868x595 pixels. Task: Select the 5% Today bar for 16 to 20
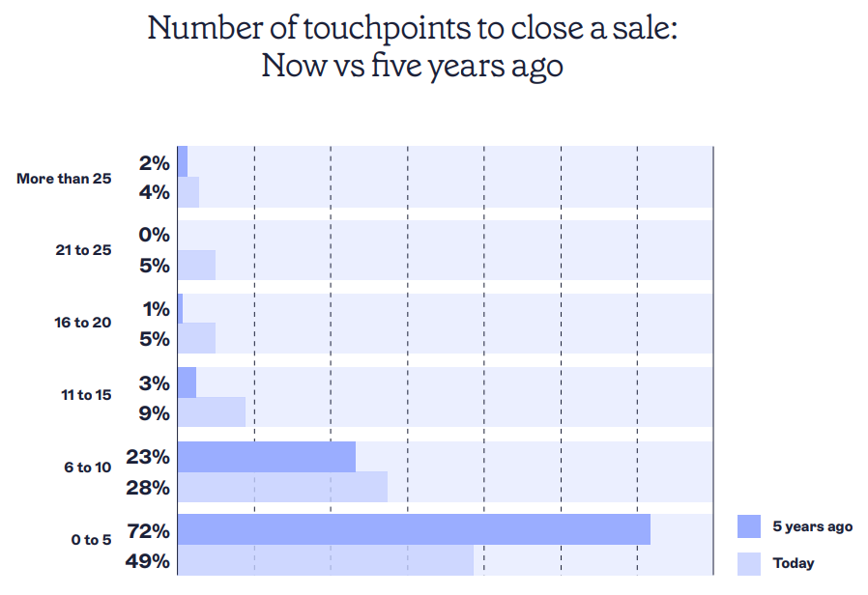click(196, 338)
